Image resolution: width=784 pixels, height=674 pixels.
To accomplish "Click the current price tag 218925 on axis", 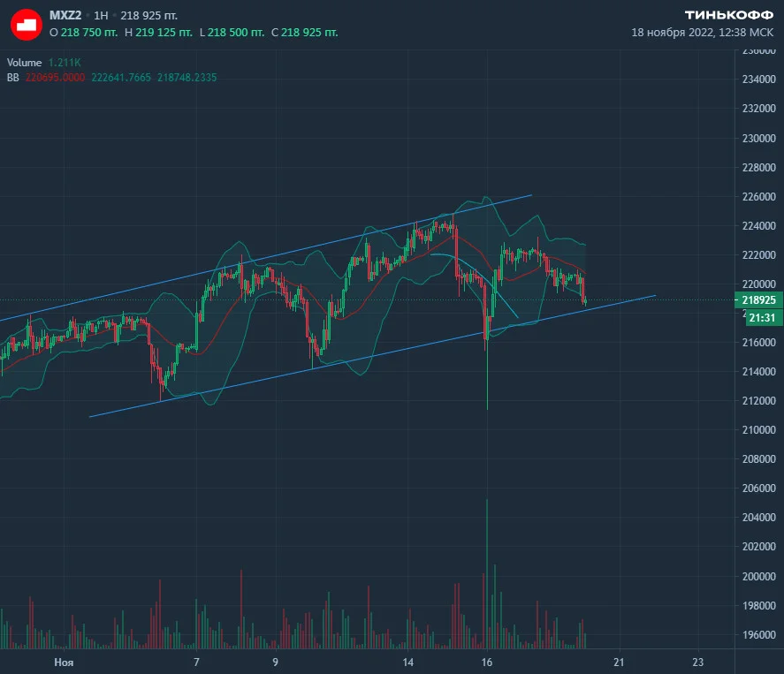I will click(758, 299).
